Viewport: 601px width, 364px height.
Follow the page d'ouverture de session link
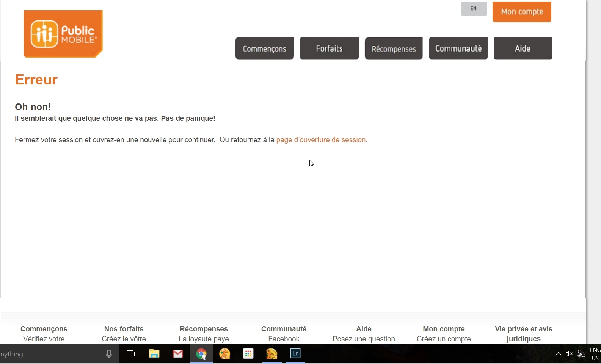pos(321,140)
